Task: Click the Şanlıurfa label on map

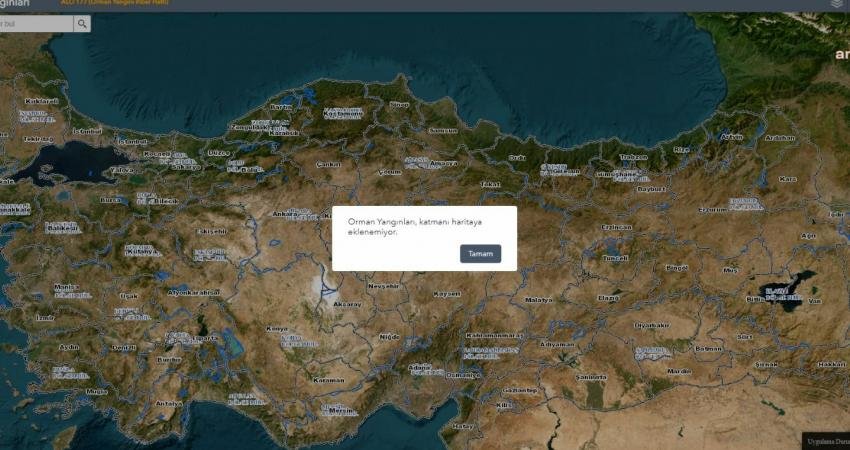Action: [591, 377]
